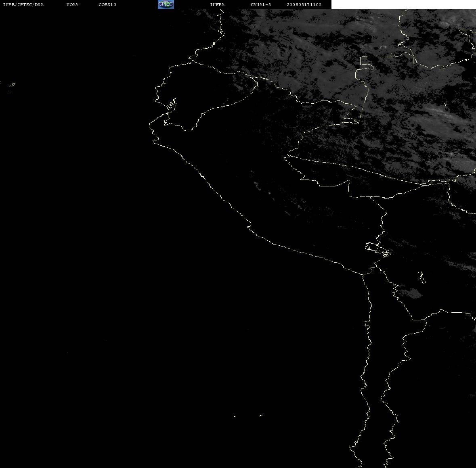The image size is (476, 468).
Task: Click the NOAA label in header
Action: coord(72,4)
